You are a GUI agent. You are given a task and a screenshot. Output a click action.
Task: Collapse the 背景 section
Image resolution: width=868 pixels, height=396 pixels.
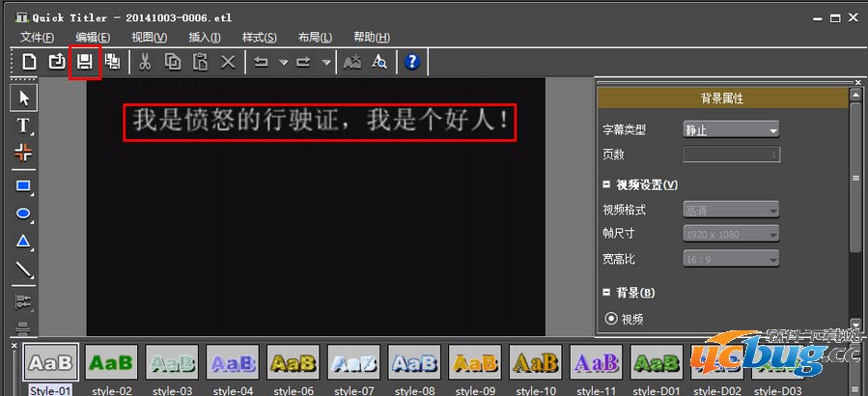[606, 293]
